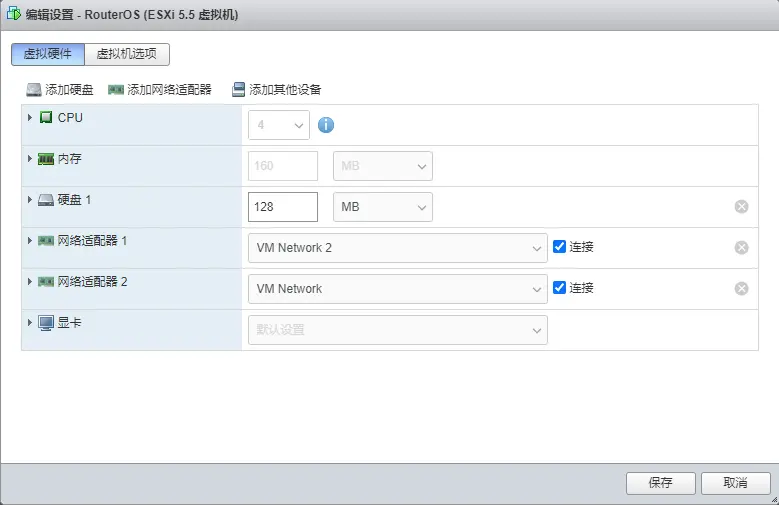This screenshot has height=505, width=779.
Task: Click the hard disk size field showing 128
Action: pos(283,207)
